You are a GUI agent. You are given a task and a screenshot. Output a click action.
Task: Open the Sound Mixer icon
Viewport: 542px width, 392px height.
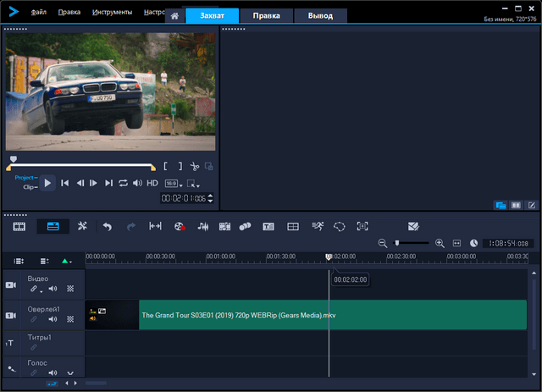pyautogui.click(x=202, y=226)
